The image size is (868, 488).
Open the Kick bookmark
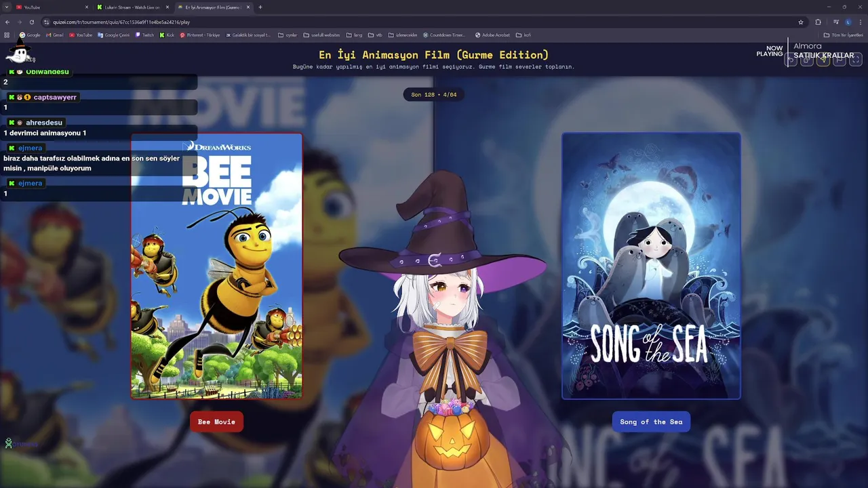point(167,35)
